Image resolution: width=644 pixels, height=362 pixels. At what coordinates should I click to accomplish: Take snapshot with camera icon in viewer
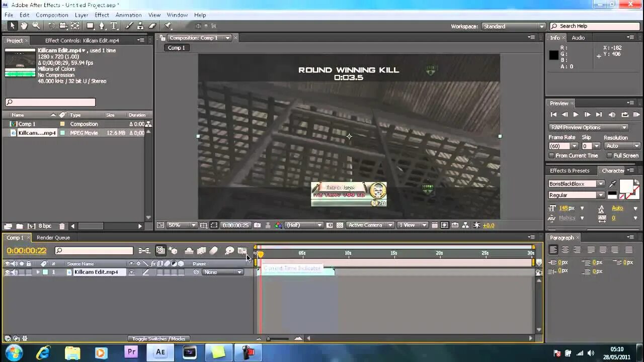click(258, 225)
